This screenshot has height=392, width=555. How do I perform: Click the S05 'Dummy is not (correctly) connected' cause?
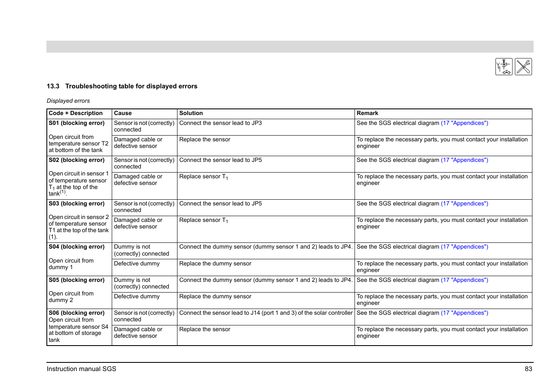(x=141, y=283)
